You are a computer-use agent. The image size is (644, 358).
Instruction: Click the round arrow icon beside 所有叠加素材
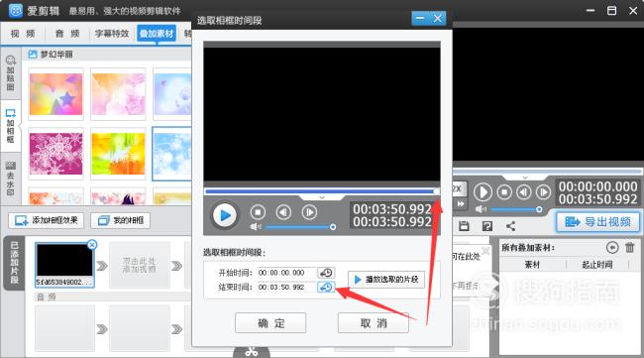(x=612, y=247)
